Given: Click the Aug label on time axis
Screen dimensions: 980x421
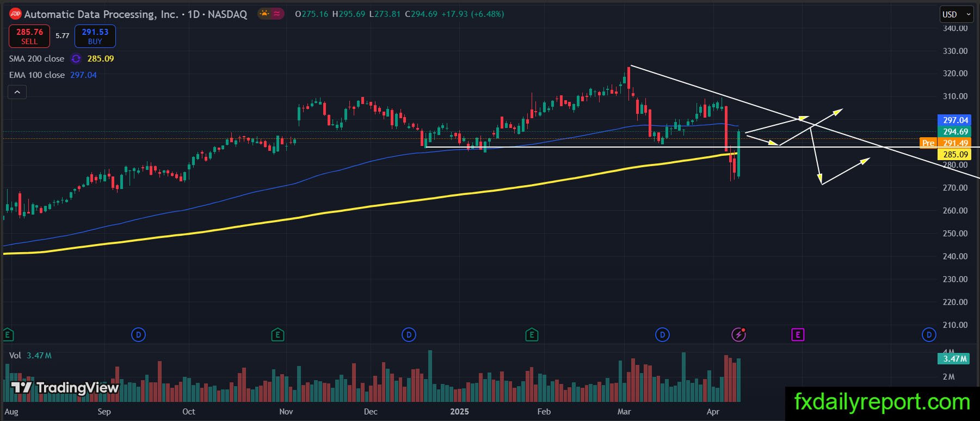Looking at the screenshot, I should click(x=11, y=412).
